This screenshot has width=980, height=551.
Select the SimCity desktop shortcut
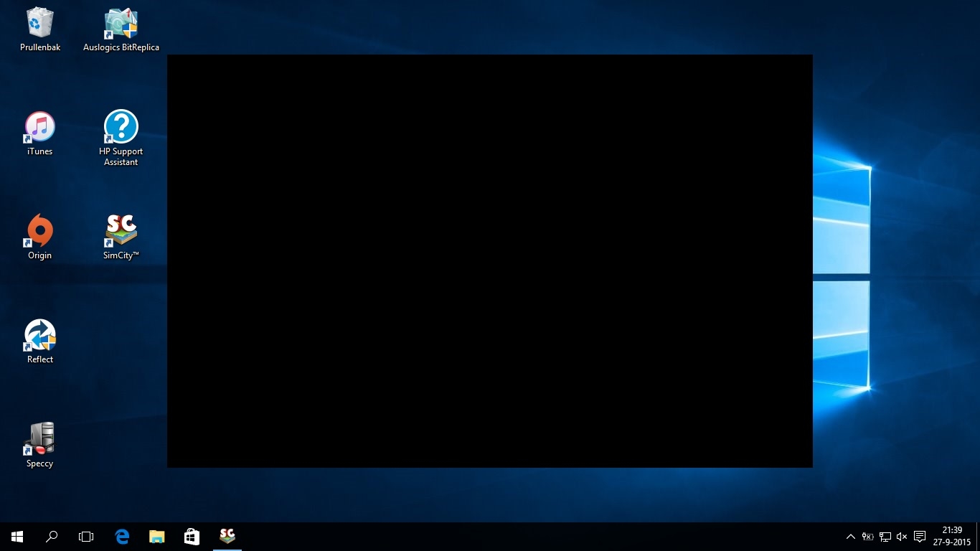click(x=121, y=232)
